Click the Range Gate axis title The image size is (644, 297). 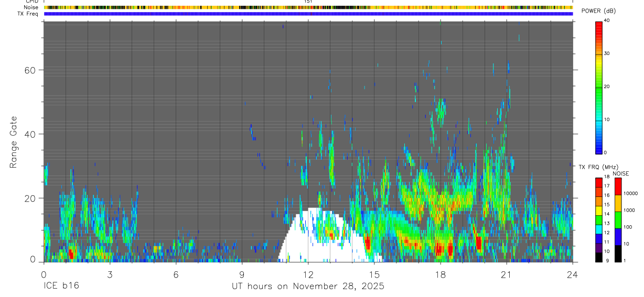(x=14, y=142)
